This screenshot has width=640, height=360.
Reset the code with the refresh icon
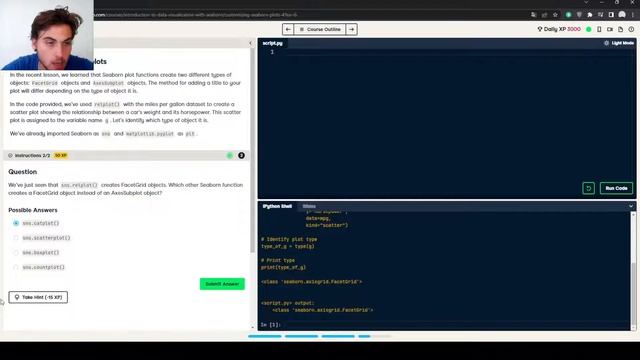tap(588, 188)
